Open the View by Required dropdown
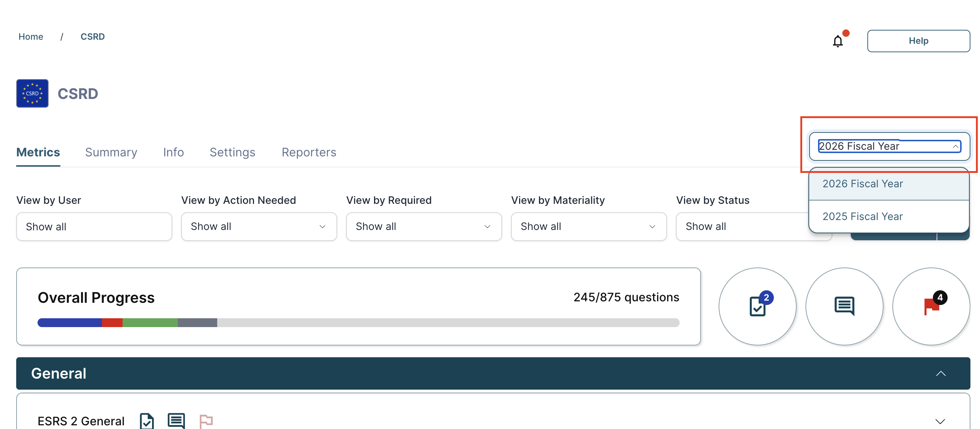The height and width of the screenshot is (429, 980). [x=423, y=227]
